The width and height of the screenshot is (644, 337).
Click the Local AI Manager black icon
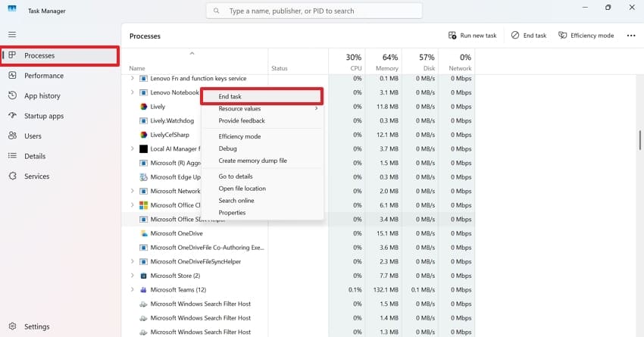point(143,149)
